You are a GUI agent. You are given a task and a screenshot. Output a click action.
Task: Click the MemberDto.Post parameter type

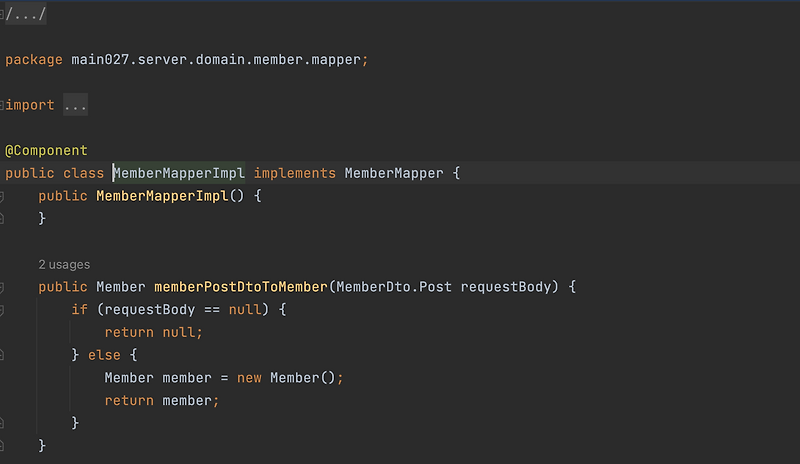[394, 287]
